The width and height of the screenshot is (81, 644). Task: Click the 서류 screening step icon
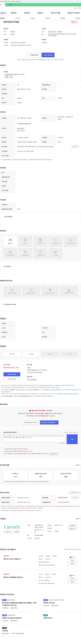[x=12, y=354]
